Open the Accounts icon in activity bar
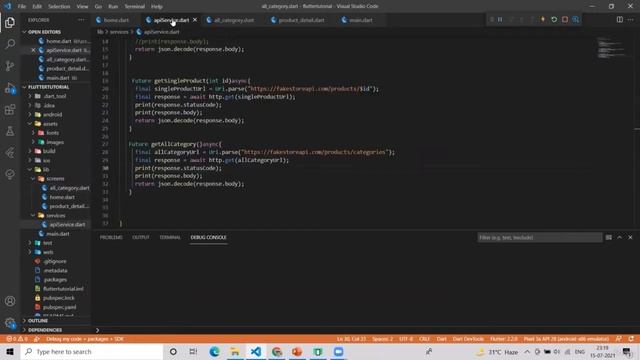This screenshot has width=640, height=360. coord(10,301)
